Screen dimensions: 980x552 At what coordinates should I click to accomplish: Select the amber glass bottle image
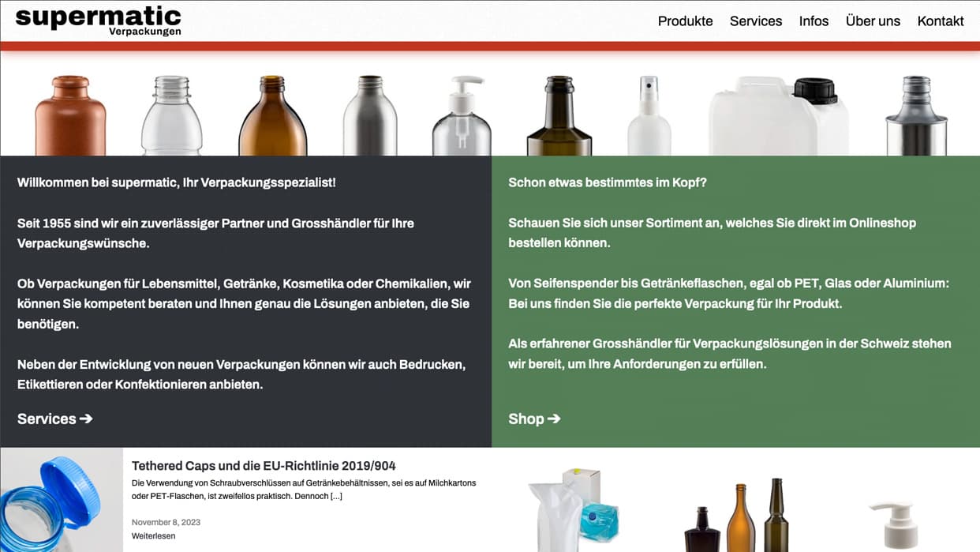[272, 115]
